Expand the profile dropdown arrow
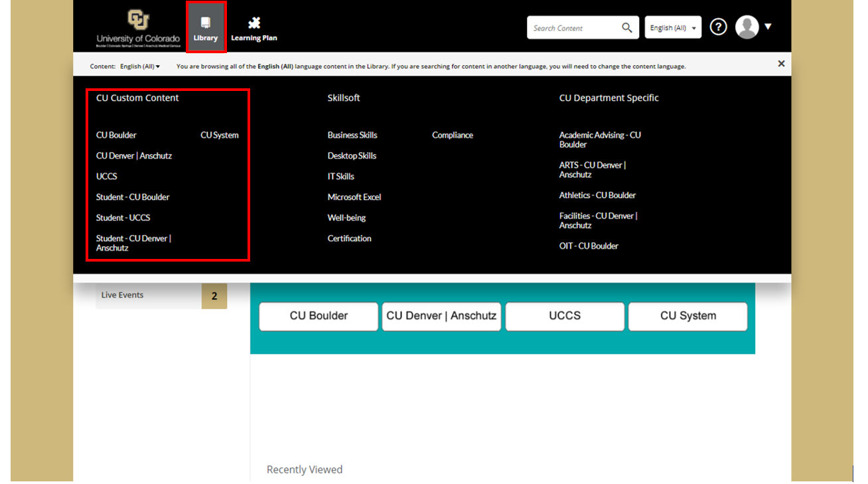Viewport: 868px width, 484px height. click(768, 27)
